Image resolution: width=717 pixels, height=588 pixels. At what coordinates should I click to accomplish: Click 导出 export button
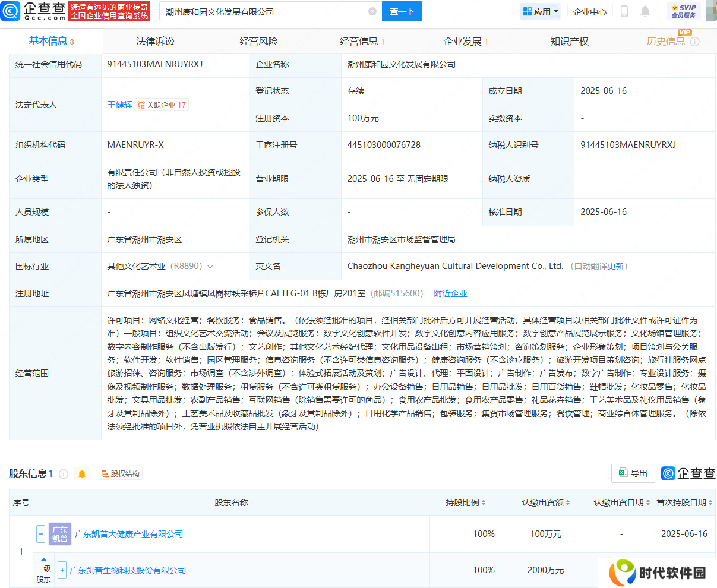[x=633, y=473]
